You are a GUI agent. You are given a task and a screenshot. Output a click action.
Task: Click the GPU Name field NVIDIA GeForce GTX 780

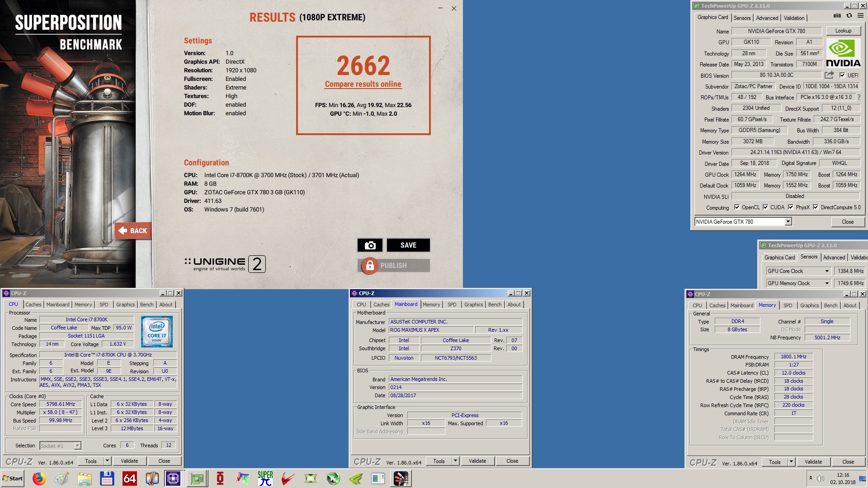click(776, 31)
